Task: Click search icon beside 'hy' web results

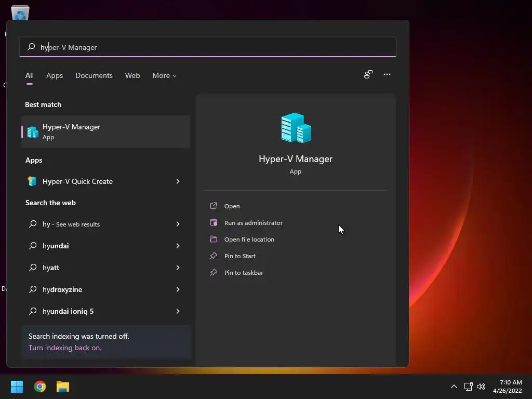Action: [x=33, y=224]
